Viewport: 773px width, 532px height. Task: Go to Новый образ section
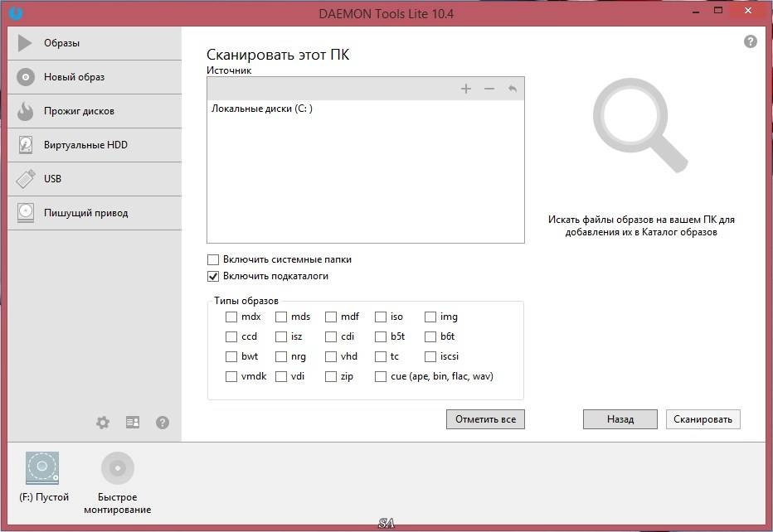point(95,77)
